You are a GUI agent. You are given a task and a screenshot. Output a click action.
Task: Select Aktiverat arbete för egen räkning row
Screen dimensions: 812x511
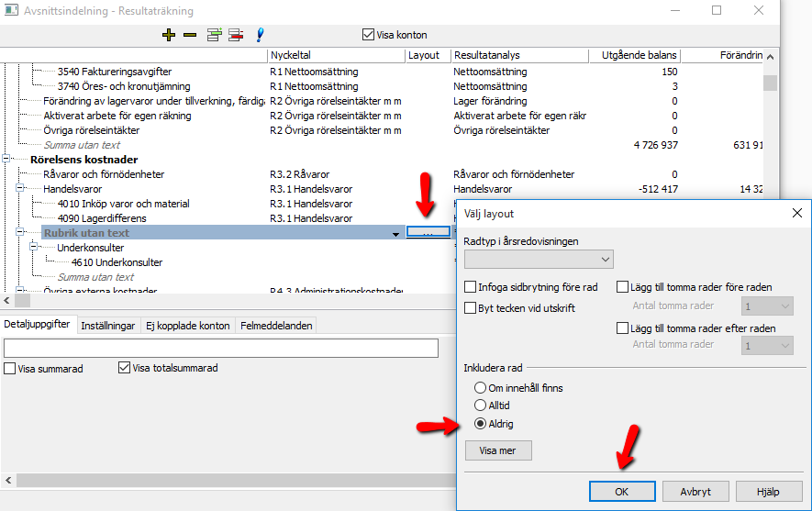coord(117,116)
